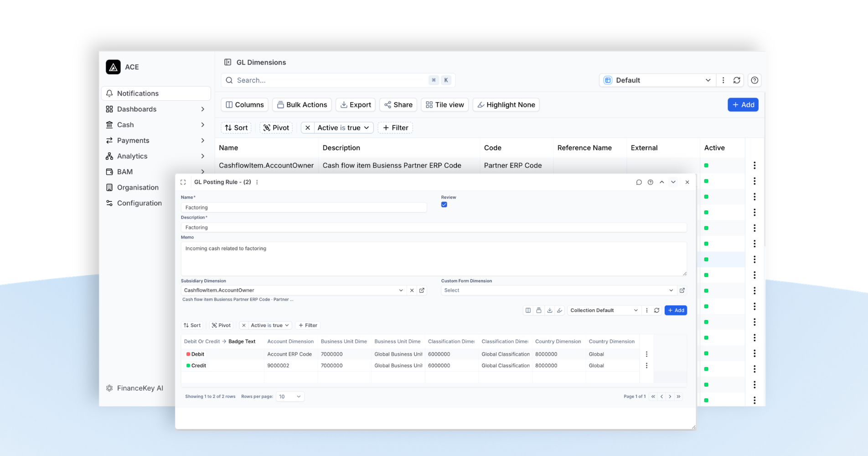Click blue Add button in posting rule collection

tap(676, 311)
